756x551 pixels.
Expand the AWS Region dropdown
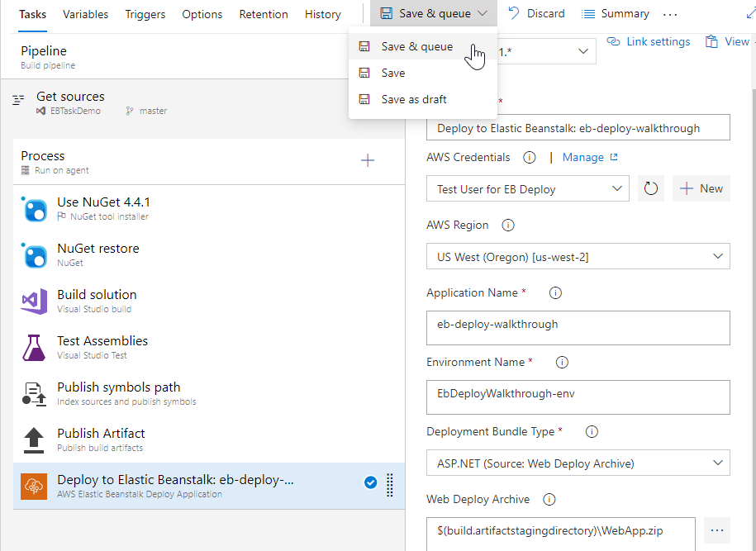click(578, 257)
